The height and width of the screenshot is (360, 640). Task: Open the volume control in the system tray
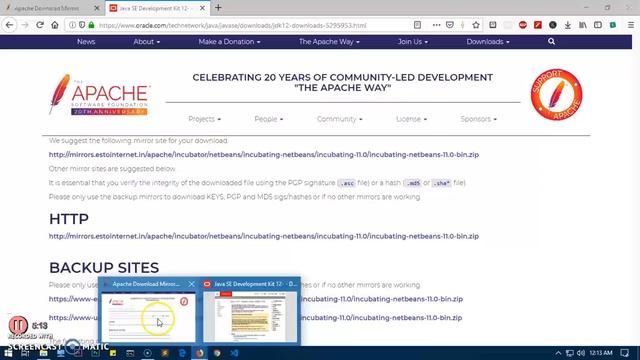click(581, 353)
